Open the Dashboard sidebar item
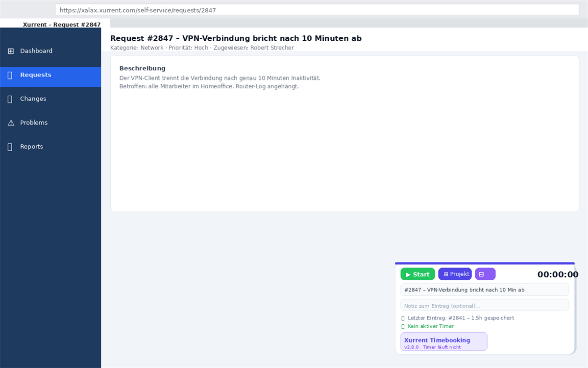 (50, 51)
